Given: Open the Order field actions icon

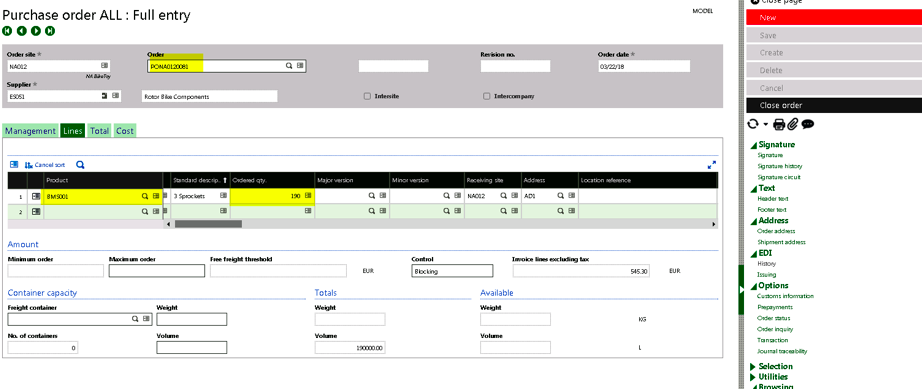Looking at the screenshot, I should coord(300,66).
